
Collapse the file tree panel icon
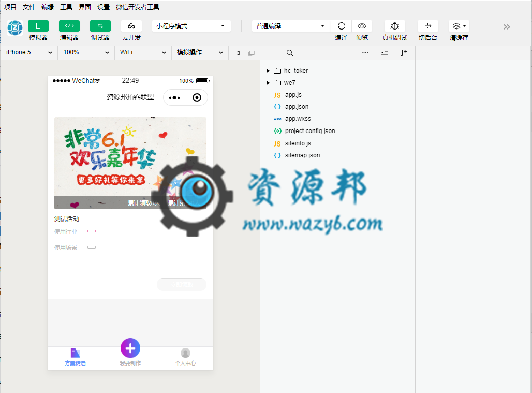(404, 53)
